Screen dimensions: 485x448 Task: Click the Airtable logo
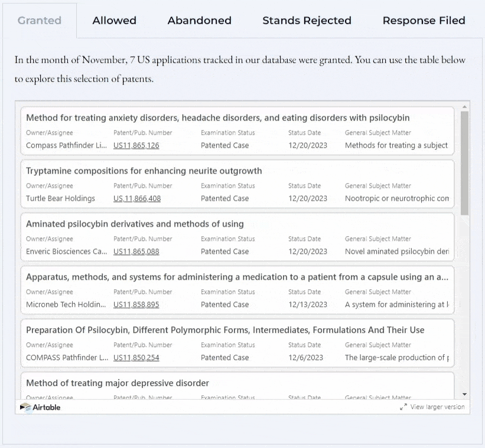point(40,407)
